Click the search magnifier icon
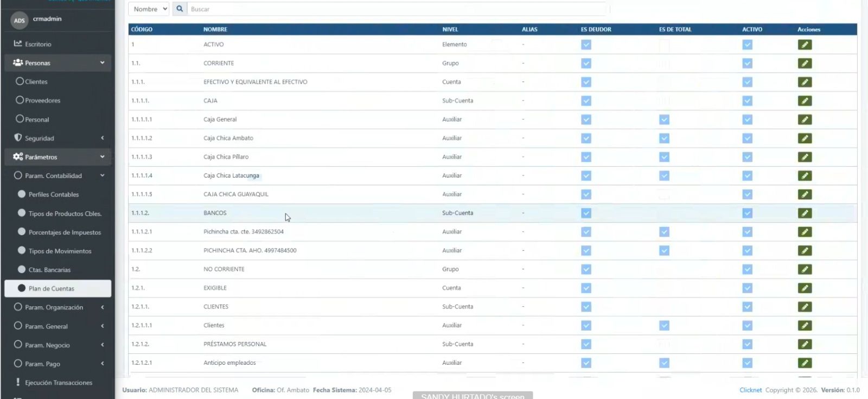 click(x=180, y=9)
